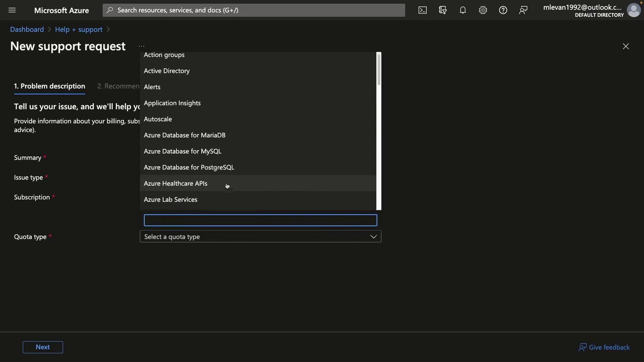Open Cloud Shell from the top bar
Viewport: 644px width, 362px height.
pos(423,10)
